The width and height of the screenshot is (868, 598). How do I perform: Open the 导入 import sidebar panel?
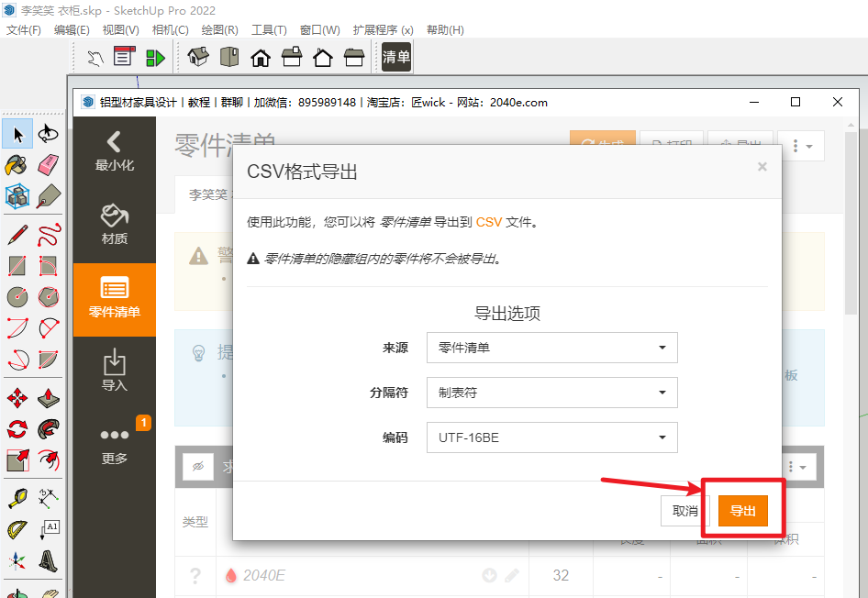tap(115, 371)
